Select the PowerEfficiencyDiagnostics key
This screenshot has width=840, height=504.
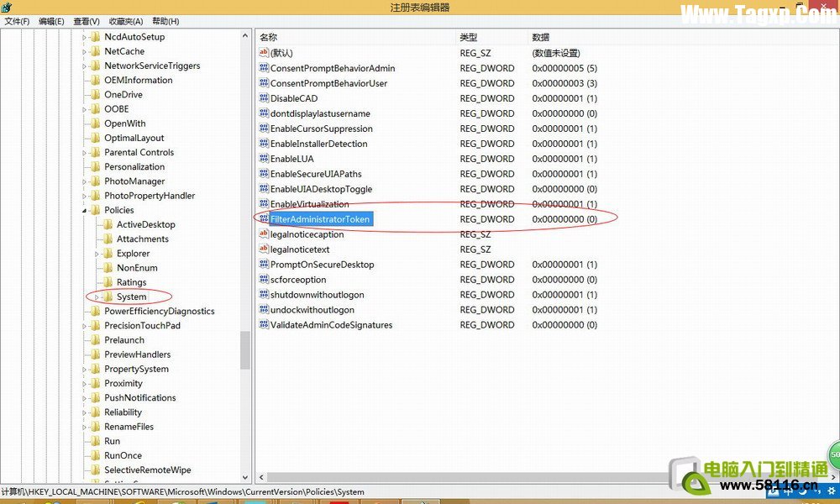(159, 311)
